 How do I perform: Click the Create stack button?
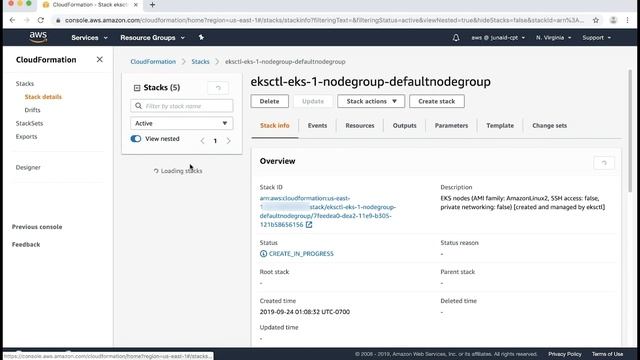[437, 101]
